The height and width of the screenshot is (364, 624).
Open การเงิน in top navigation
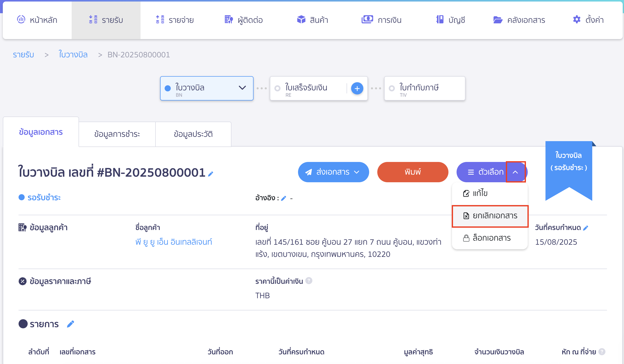click(382, 20)
